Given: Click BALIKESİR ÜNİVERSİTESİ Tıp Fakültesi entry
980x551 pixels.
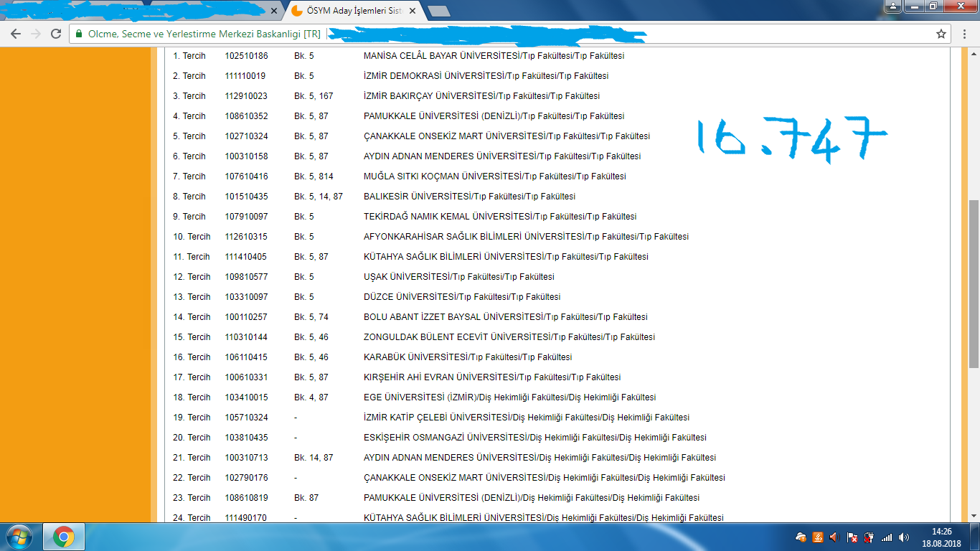Looking at the screenshot, I should pyautogui.click(x=470, y=197).
